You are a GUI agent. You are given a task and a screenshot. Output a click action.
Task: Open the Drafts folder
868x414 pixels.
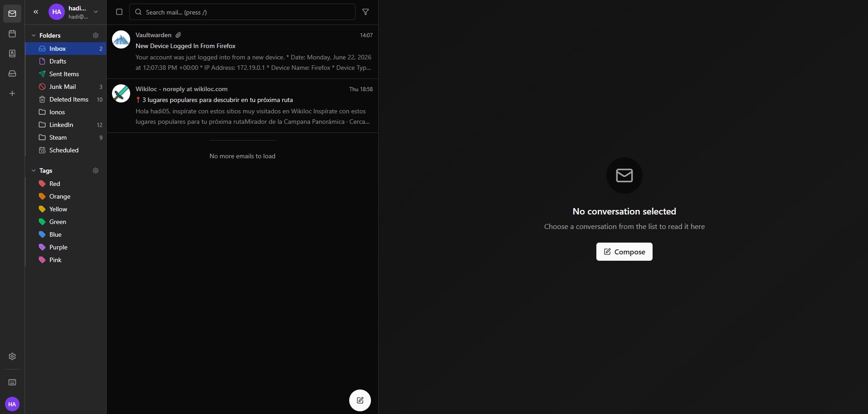(x=66, y=61)
